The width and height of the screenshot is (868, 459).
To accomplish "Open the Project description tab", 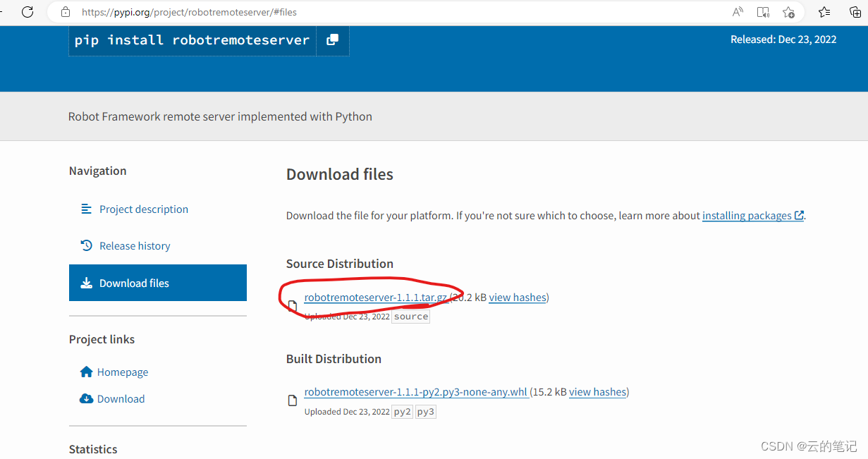I will [144, 209].
